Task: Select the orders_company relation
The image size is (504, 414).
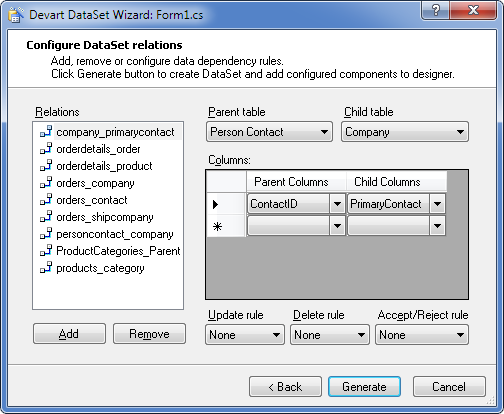Action: pos(95,183)
